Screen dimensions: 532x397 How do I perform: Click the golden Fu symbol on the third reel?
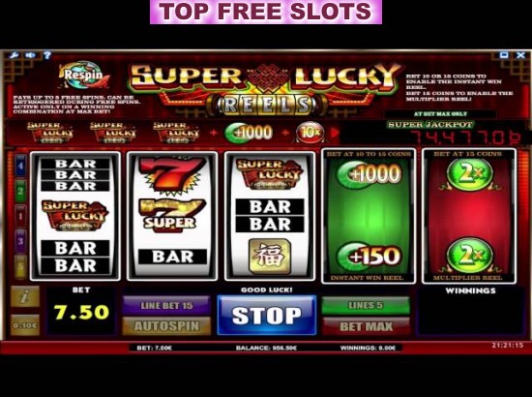click(x=270, y=256)
